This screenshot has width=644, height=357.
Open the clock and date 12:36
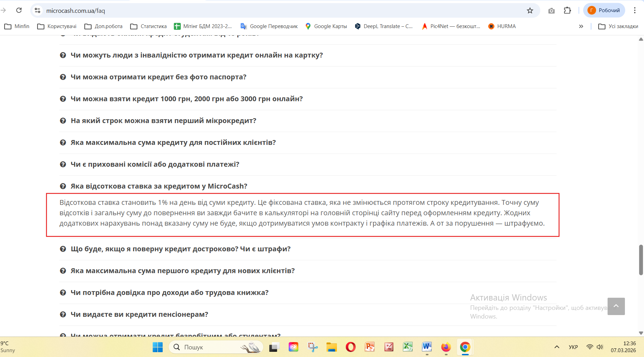pyautogui.click(x=624, y=347)
